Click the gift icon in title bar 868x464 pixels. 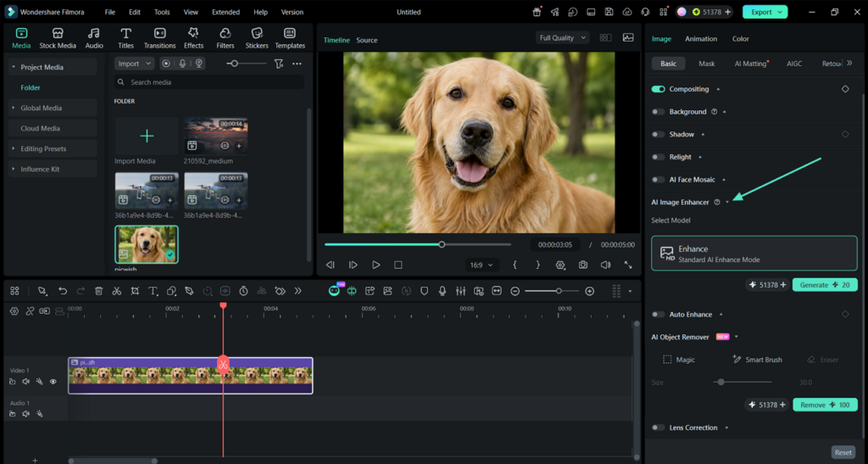(x=537, y=12)
